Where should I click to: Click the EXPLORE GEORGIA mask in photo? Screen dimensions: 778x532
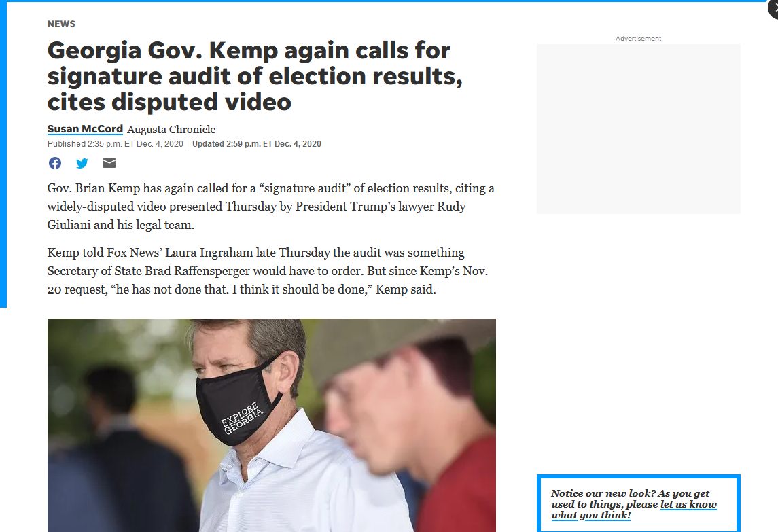click(x=238, y=402)
